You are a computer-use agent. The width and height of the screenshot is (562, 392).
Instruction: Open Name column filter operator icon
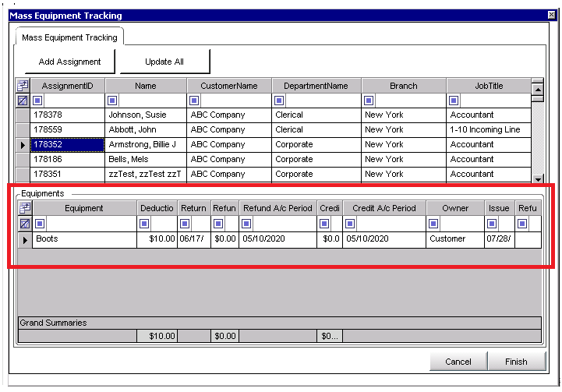click(112, 101)
